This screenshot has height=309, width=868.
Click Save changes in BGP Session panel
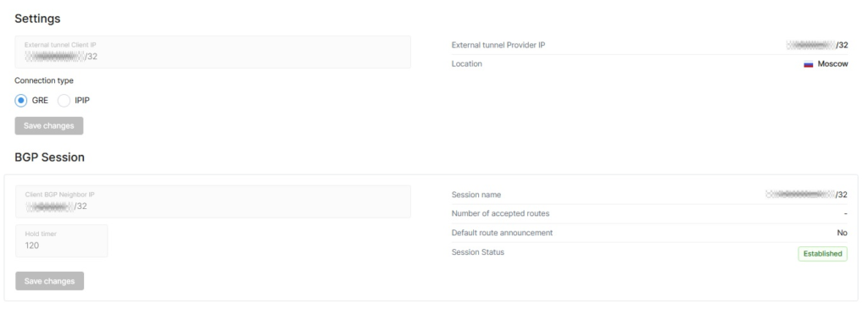click(50, 281)
